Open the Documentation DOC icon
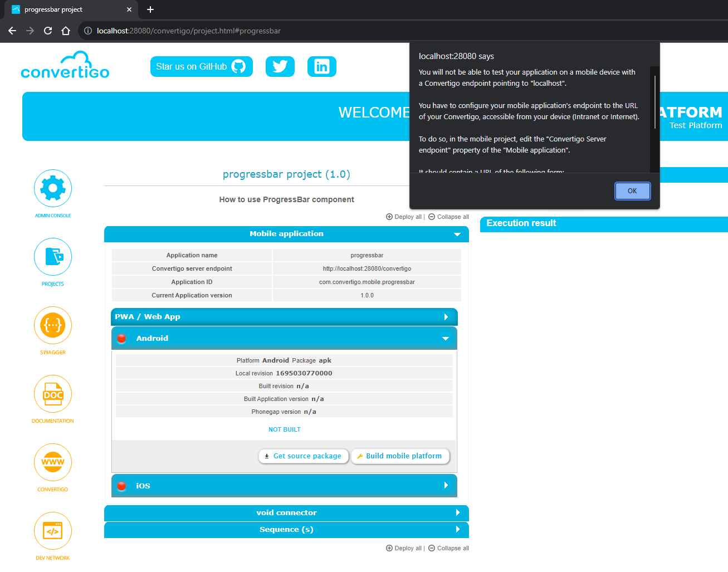Screen dimensions: 728x572 click(53, 394)
